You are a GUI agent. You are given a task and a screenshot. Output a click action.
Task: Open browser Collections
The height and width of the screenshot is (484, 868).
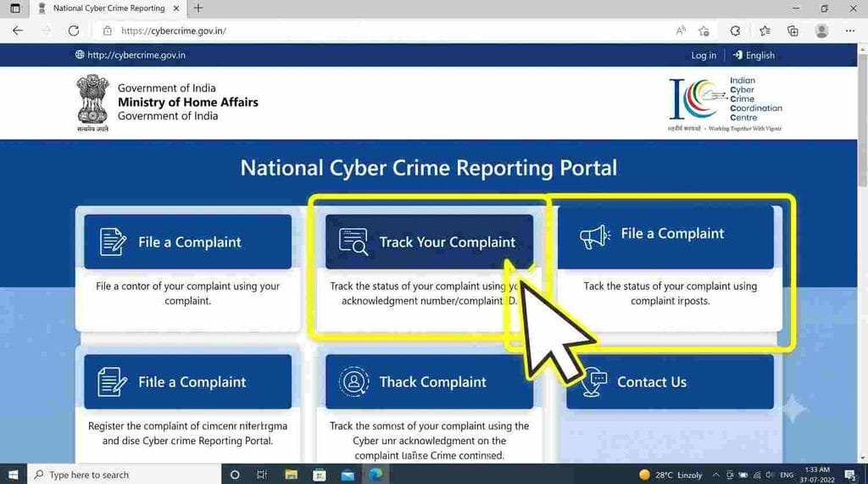click(x=793, y=31)
